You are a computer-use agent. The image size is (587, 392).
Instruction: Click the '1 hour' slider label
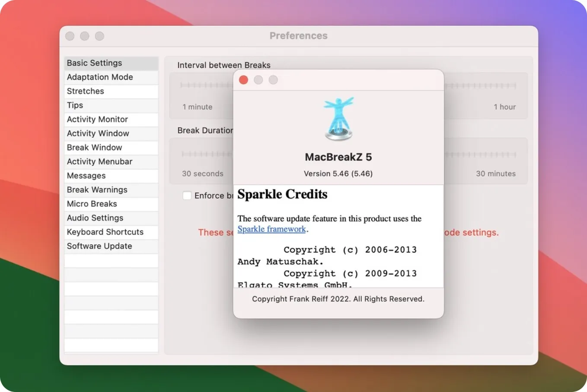[x=505, y=107]
